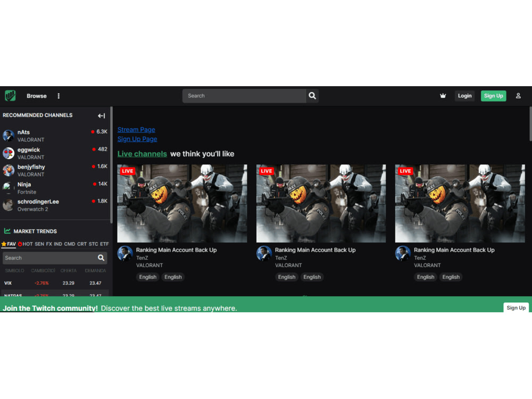Image resolution: width=532 pixels, height=399 pixels.
Task: Click the eggwick channel avatar
Action: coord(9,153)
